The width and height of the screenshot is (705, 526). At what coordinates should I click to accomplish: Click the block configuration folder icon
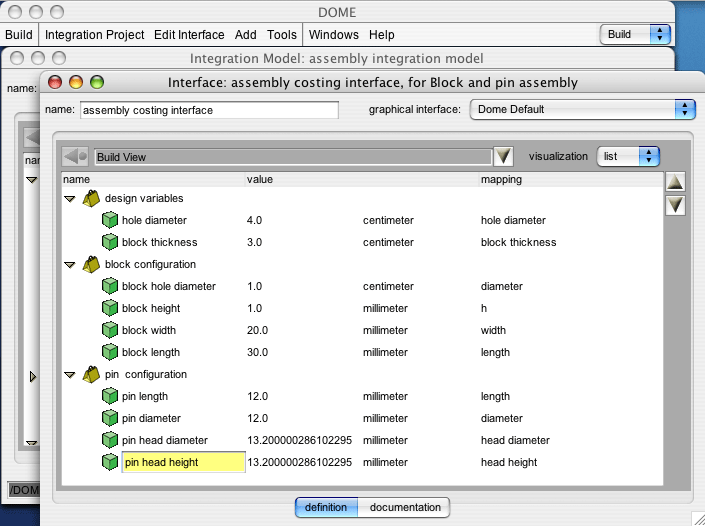(91, 264)
